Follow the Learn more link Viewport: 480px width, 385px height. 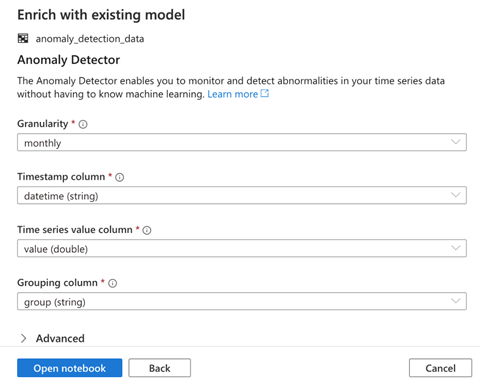point(233,94)
